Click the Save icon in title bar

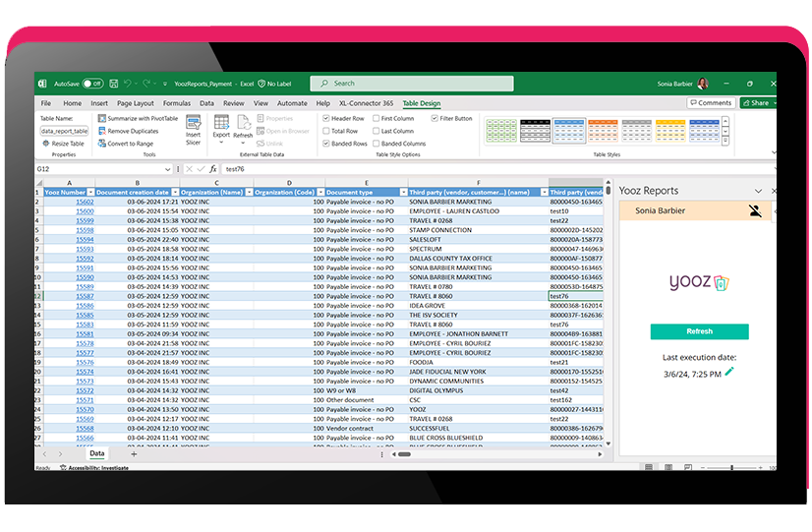(114, 84)
